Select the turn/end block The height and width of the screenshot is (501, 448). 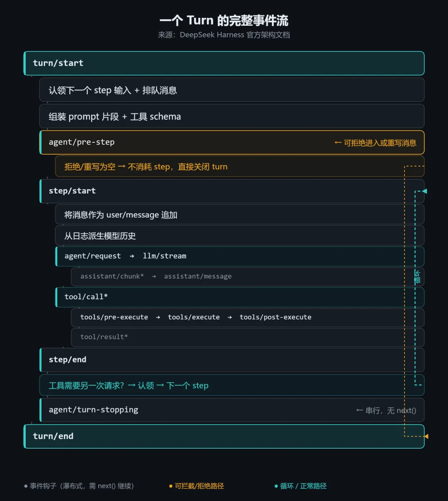(x=224, y=436)
